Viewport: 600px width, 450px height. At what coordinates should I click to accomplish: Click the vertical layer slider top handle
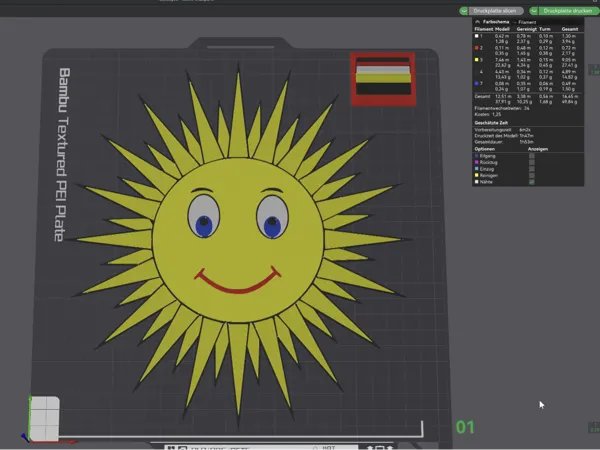click(594, 70)
